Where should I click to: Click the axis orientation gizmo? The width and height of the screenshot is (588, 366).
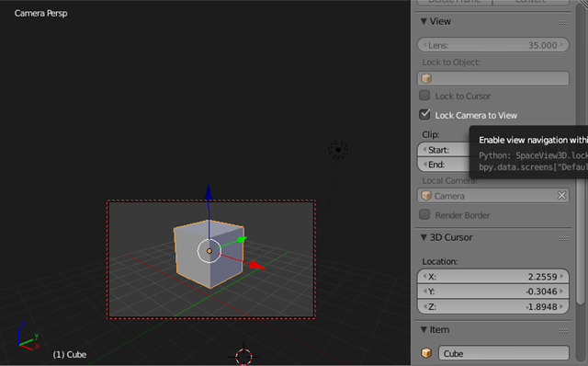tap(28, 336)
